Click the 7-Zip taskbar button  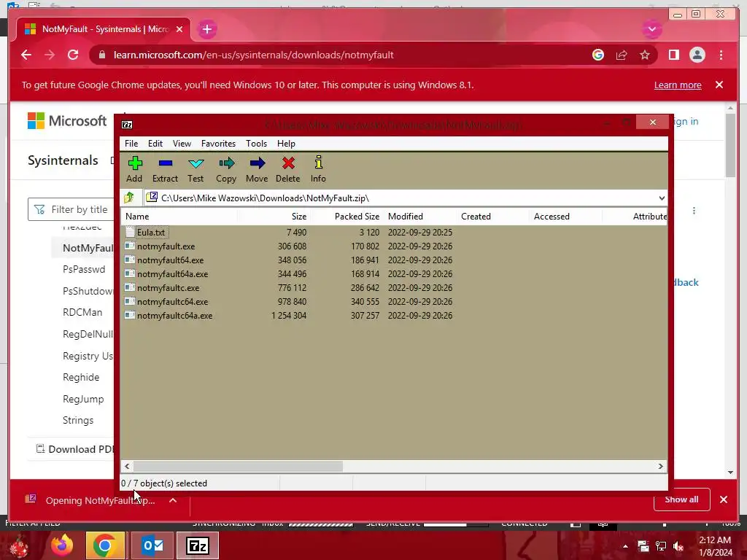pos(198,545)
